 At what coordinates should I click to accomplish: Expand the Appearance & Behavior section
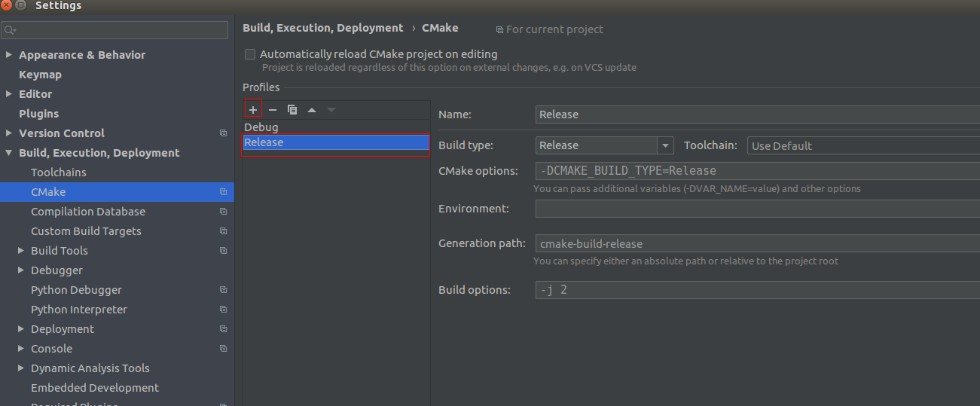(x=9, y=55)
